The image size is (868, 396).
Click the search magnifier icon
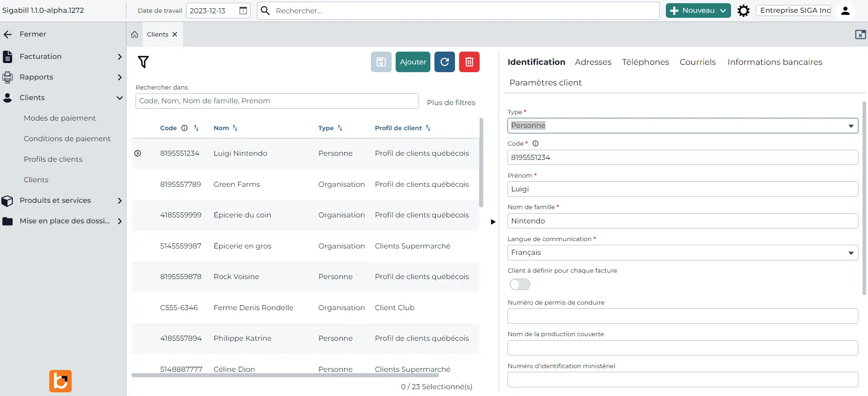tap(265, 11)
